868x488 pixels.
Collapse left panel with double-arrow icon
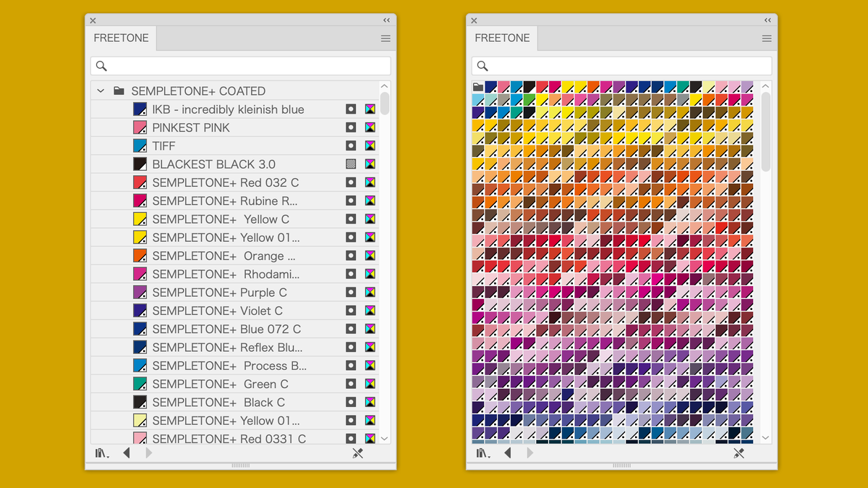pos(386,20)
